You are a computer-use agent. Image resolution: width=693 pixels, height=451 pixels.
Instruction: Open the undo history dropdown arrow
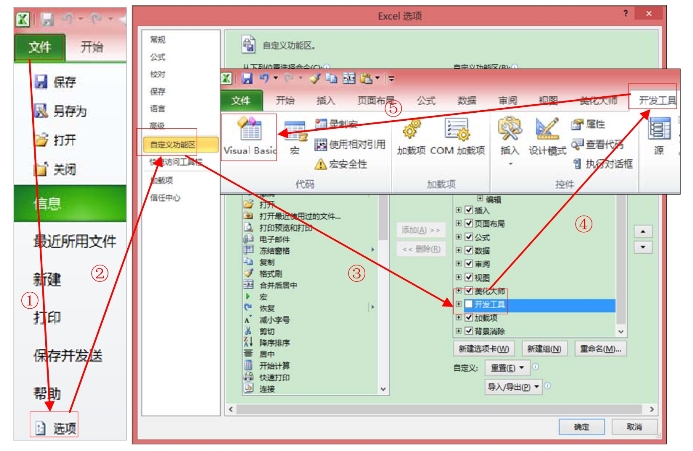275,78
